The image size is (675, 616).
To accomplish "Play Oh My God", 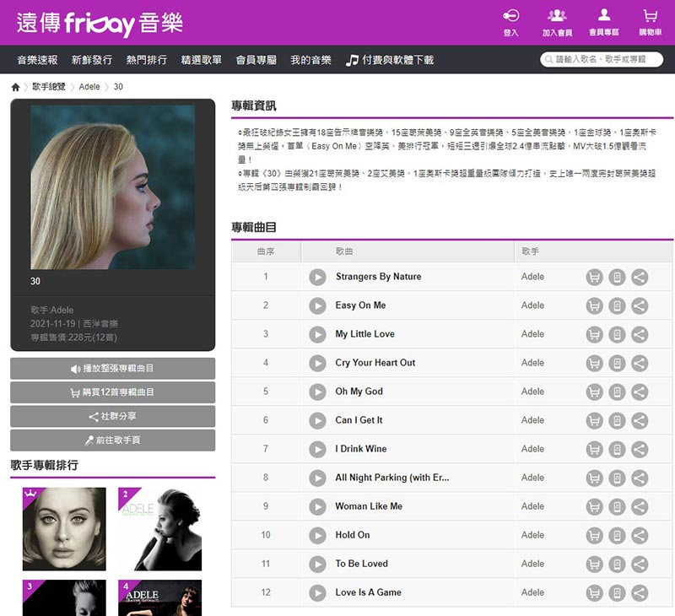I will tap(318, 392).
